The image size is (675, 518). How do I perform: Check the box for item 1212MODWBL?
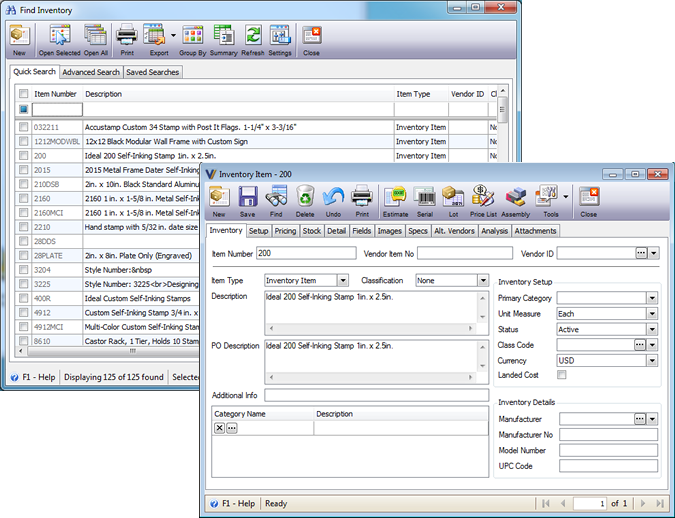point(24,141)
